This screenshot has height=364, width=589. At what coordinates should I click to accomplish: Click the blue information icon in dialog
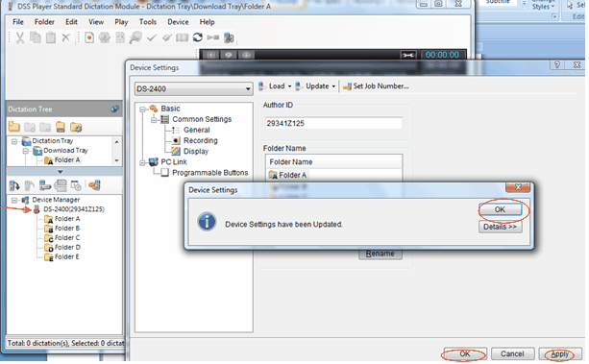point(207,222)
